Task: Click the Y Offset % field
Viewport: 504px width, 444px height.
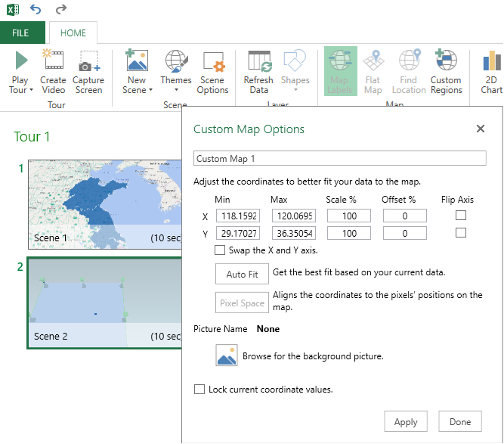Action: (405, 233)
